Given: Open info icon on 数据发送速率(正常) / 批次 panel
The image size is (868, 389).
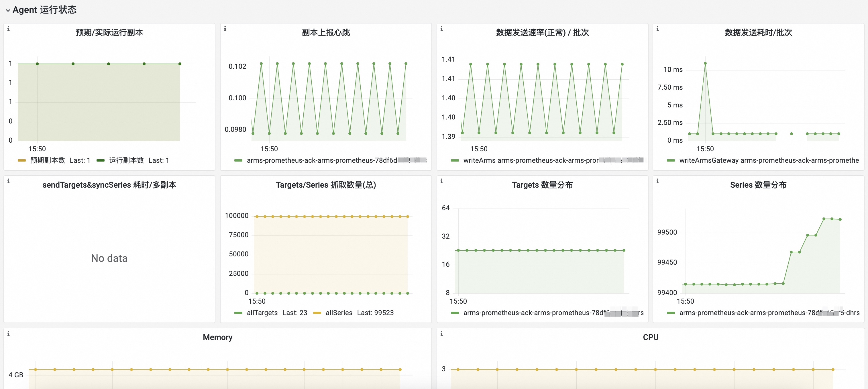Looking at the screenshot, I should tap(441, 29).
